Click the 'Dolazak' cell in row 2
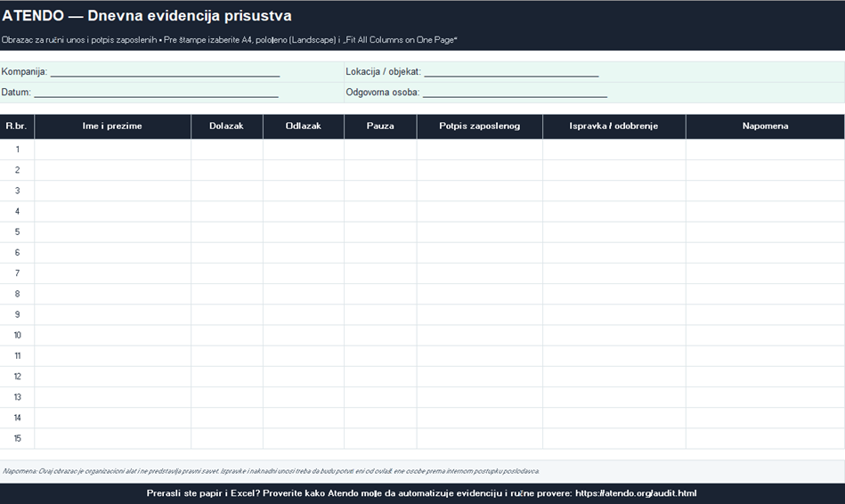This screenshot has width=845, height=504. click(227, 170)
